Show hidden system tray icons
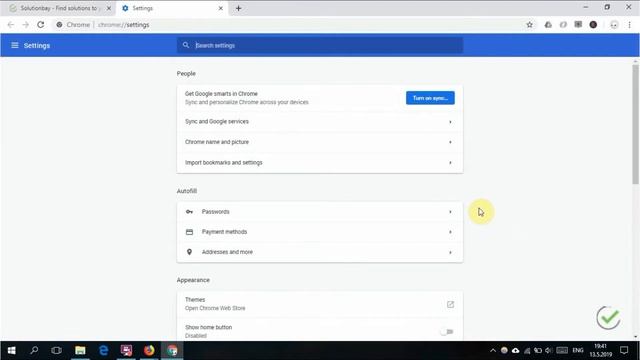640x360 pixels. 493,350
